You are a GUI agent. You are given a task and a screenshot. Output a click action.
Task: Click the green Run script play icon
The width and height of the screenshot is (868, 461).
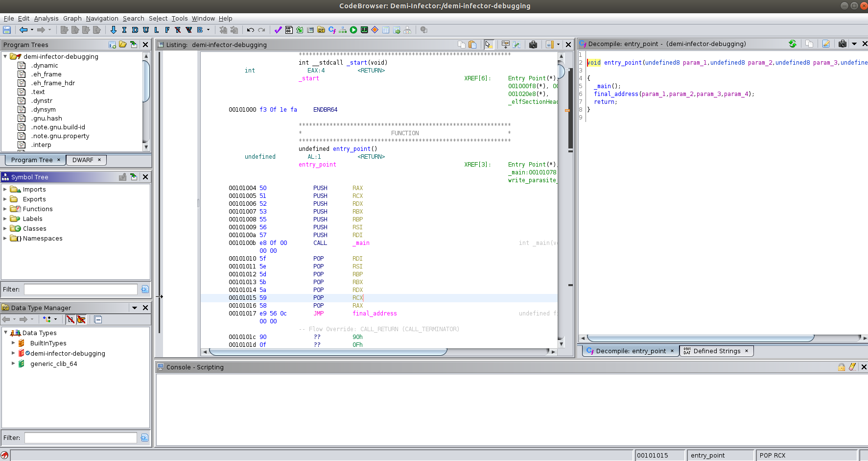tap(353, 30)
